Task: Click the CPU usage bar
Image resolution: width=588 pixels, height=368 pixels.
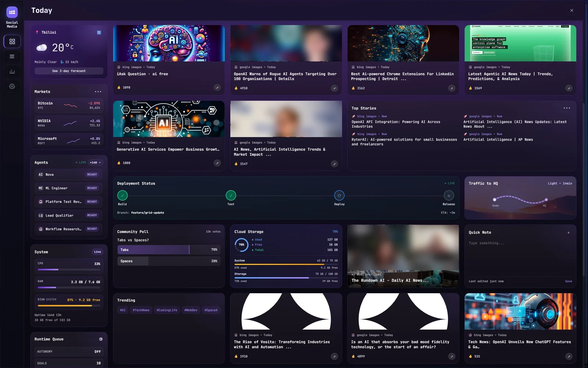Action: click(69, 269)
